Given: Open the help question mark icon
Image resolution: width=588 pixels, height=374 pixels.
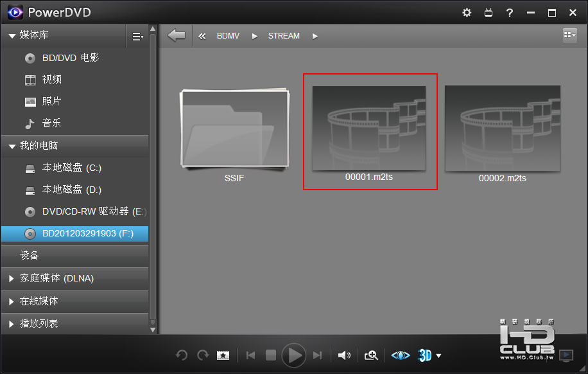Looking at the screenshot, I should pyautogui.click(x=509, y=13).
